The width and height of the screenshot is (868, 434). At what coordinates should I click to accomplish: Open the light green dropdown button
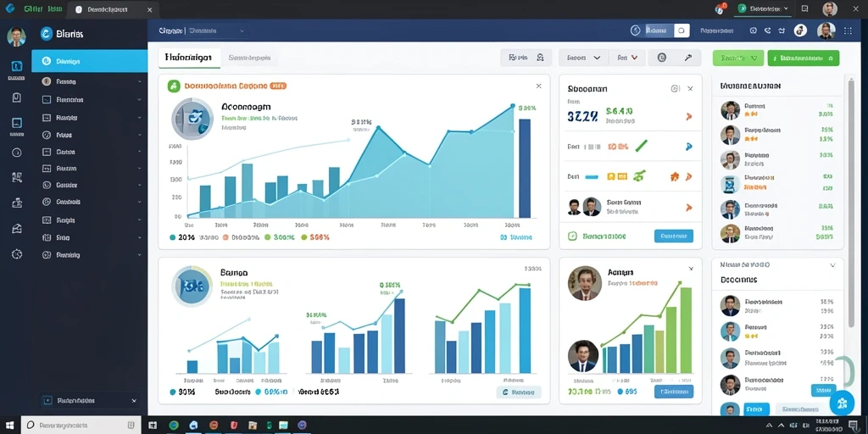click(738, 58)
